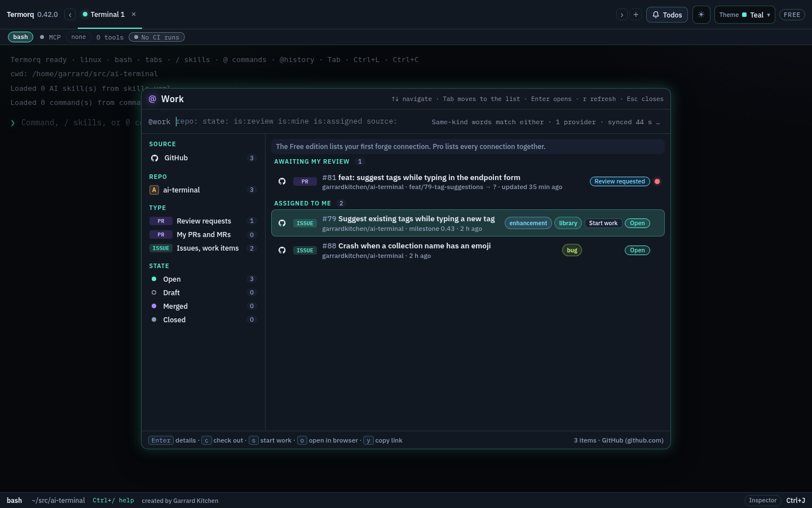Filter by ai-terminal repo
Screen dimensions: 812x508
(203, 190)
